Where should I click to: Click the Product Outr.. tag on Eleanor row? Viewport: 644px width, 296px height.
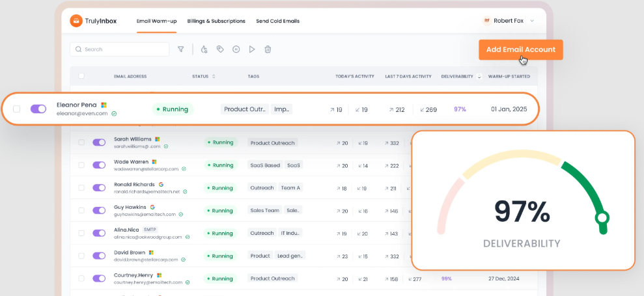pyautogui.click(x=245, y=109)
